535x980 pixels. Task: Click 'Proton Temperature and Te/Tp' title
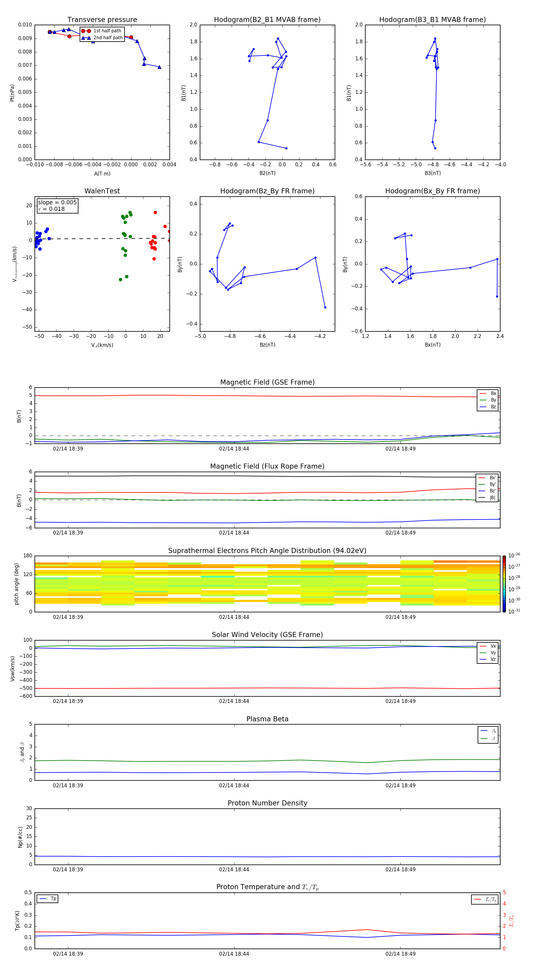pos(267,887)
